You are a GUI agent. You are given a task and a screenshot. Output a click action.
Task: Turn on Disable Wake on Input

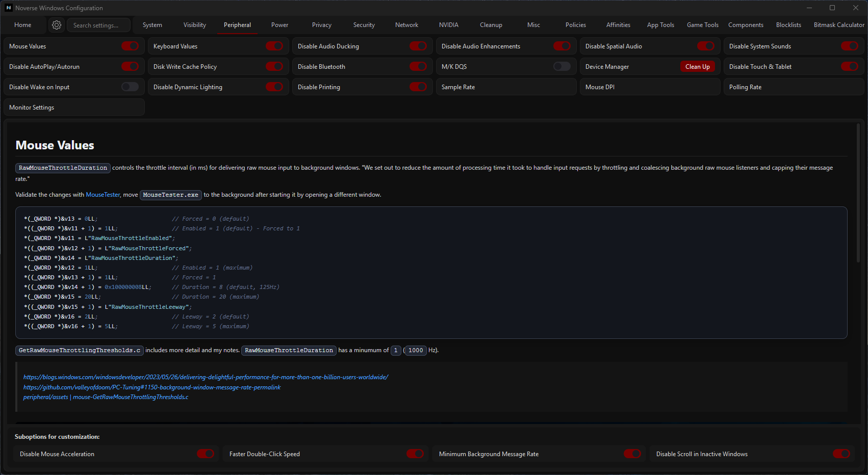[130, 87]
